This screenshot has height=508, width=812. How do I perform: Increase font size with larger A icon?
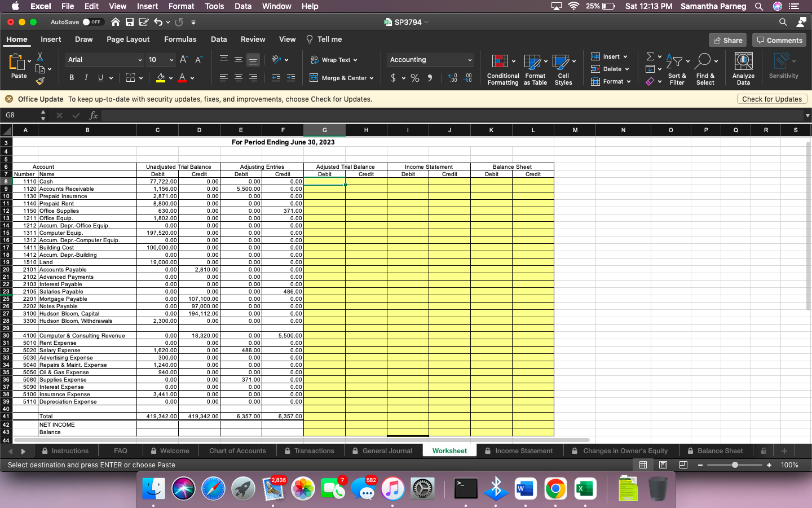click(184, 60)
